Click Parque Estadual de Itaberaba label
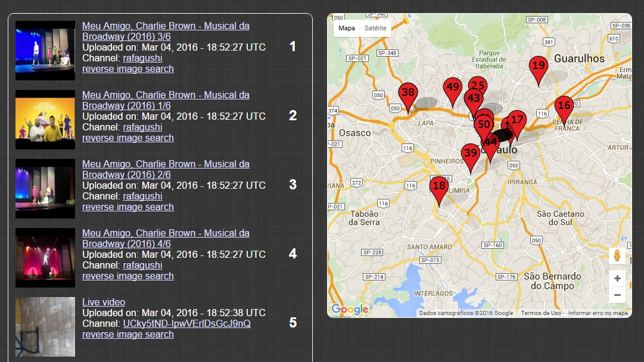Viewport: 644px width, 362px height. click(489, 60)
